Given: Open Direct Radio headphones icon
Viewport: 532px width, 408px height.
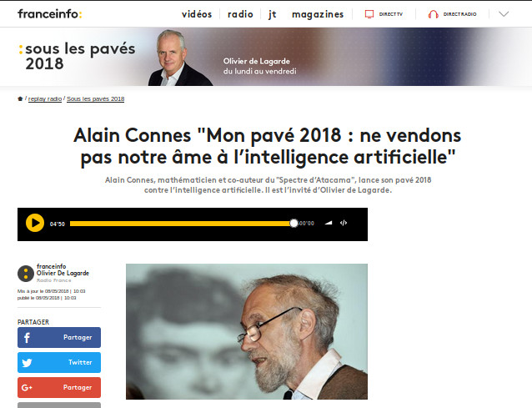Looking at the screenshot, I should click(x=434, y=14).
